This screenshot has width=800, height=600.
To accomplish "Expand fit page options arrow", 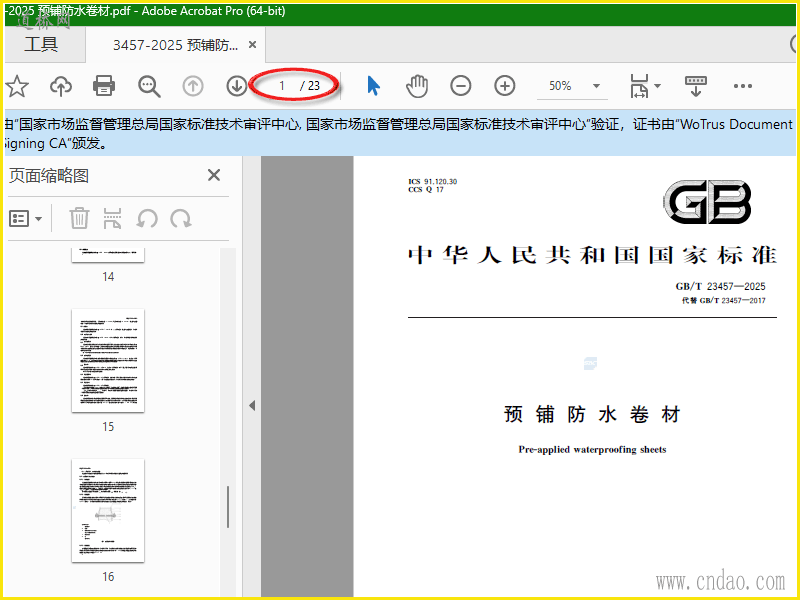I will tap(657, 86).
